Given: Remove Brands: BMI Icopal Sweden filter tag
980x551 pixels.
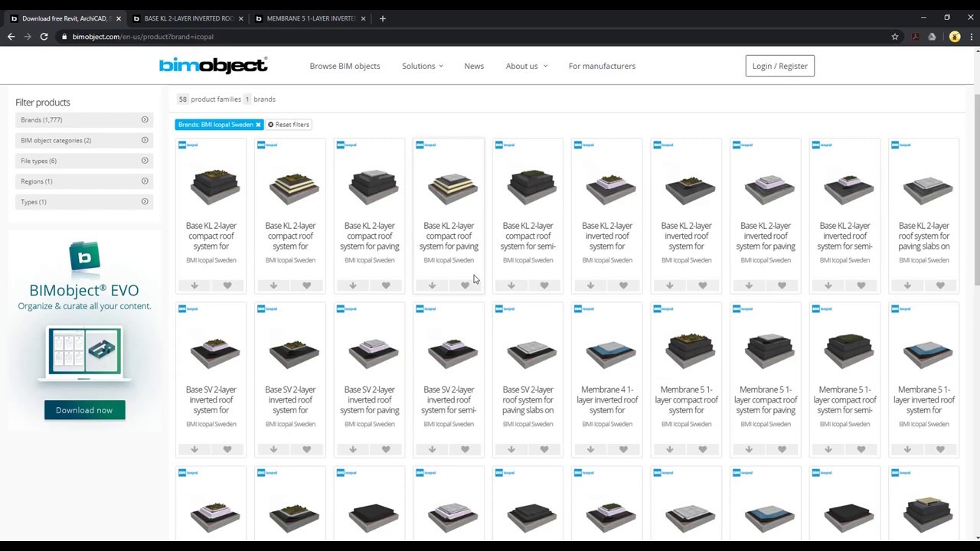Looking at the screenshot, I should pyautogui.click(x=258, y=125).
